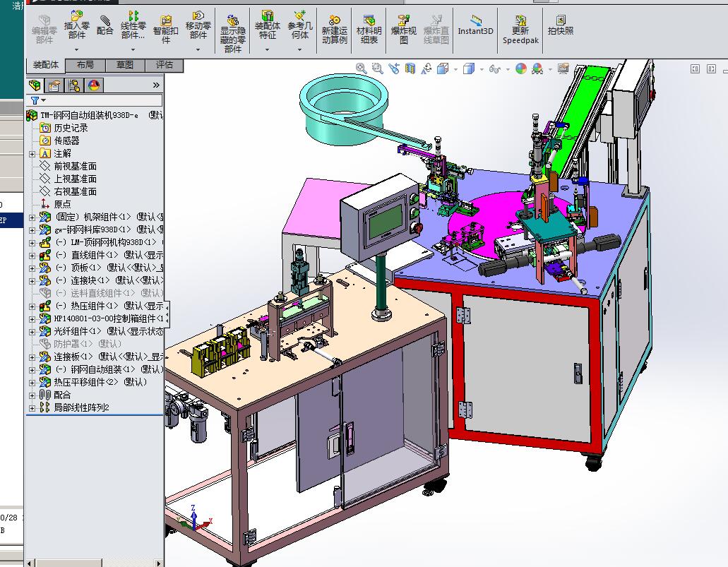Create an Exploded View (爆炸视图)
Screen dimensions: 728x567
[x=402, y=28]
